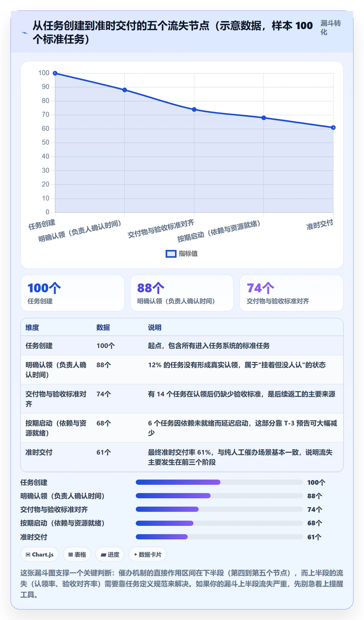This screenshot has height=620, width=364.
Task: Click the lightning icon beside the title
Action: (x=25, y=33)
